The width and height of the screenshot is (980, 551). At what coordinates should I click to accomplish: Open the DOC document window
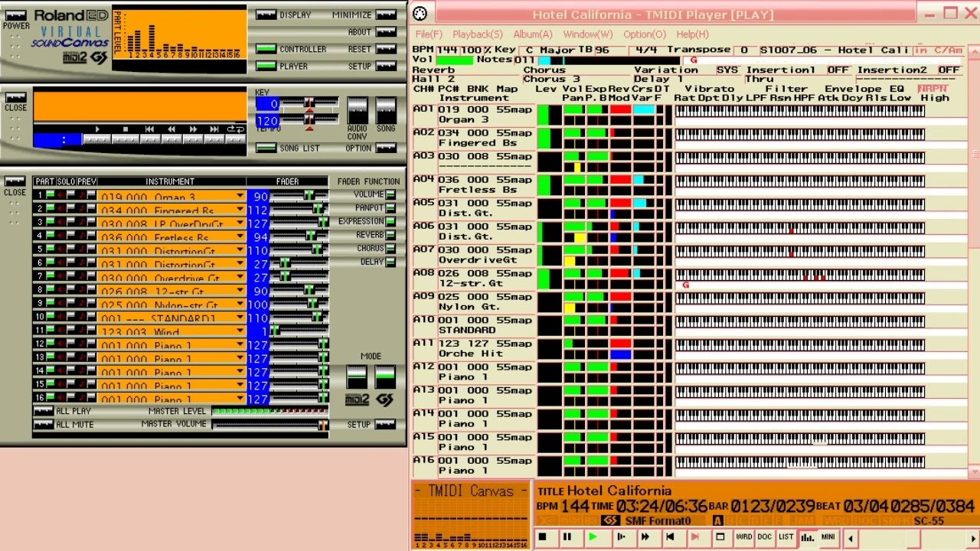click(764, 537)
